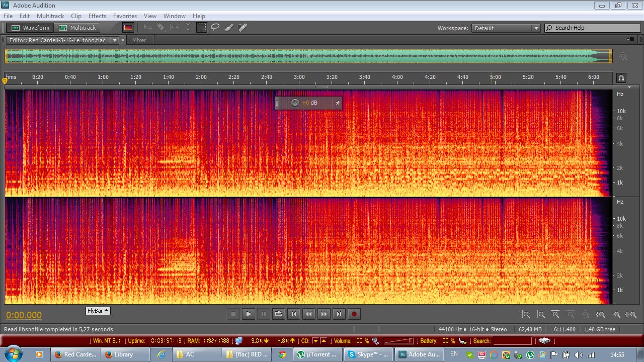The image size is (644, 362).
Task: Stop playback
Action: coord(233,314)
